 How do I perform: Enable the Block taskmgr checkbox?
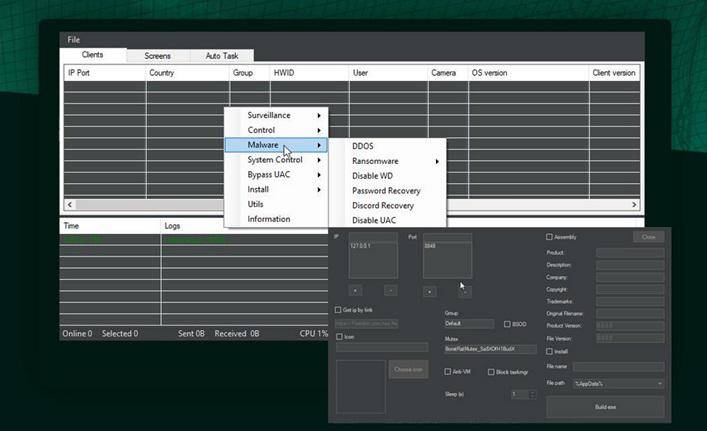click(x=491, y=372)
